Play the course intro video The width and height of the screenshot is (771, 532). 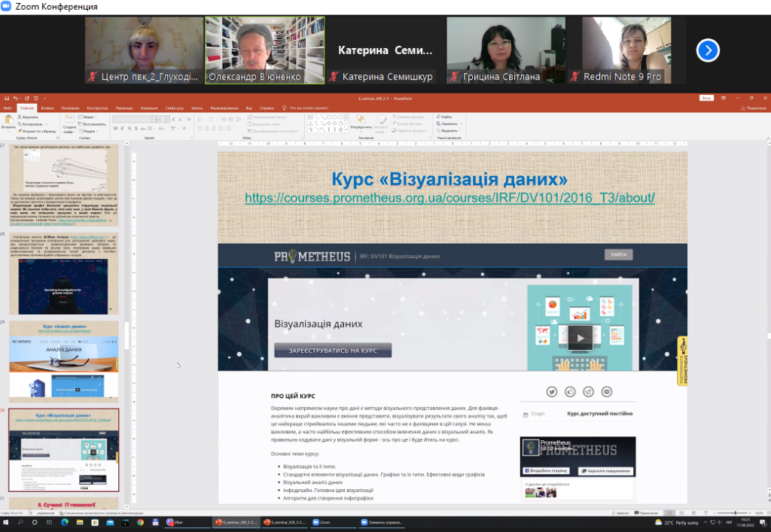580,338
